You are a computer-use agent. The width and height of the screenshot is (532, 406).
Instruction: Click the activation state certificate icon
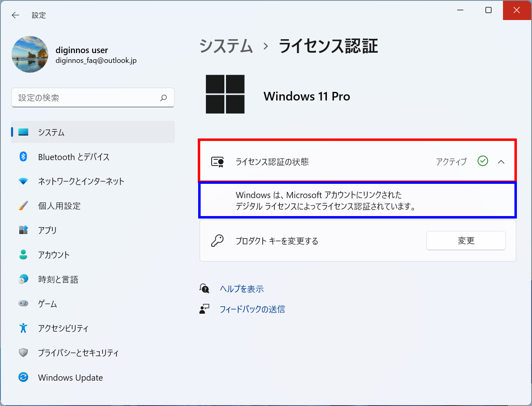coord(217,162)
